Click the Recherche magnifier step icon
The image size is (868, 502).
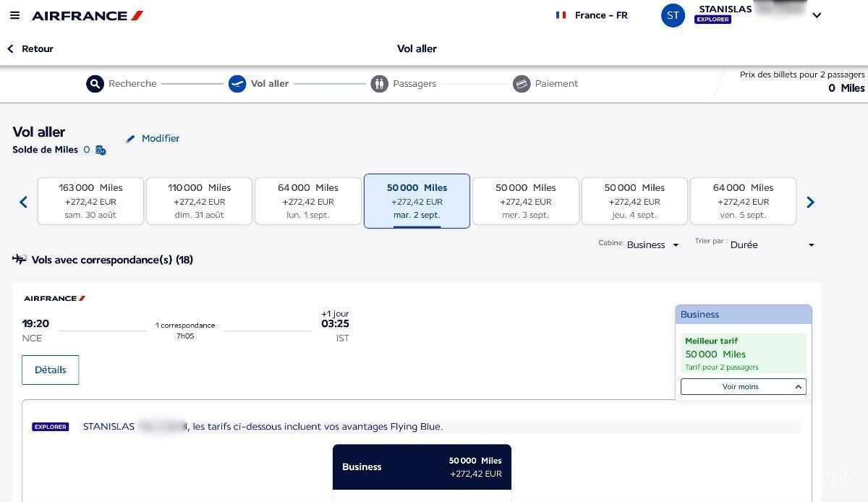[x=95, y=84]
